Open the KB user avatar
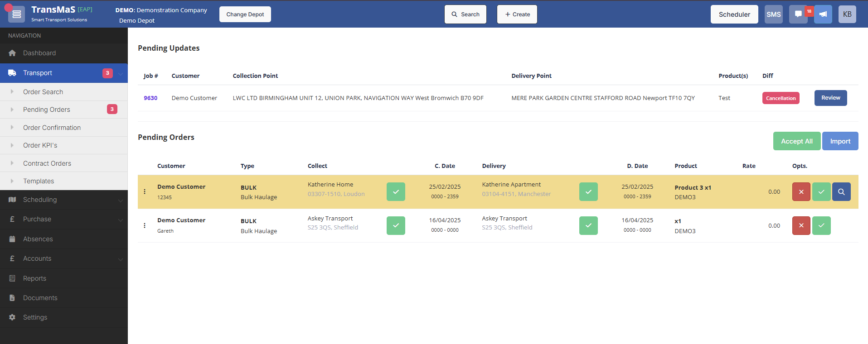The image size is (868, 344). tap(847, 14)
